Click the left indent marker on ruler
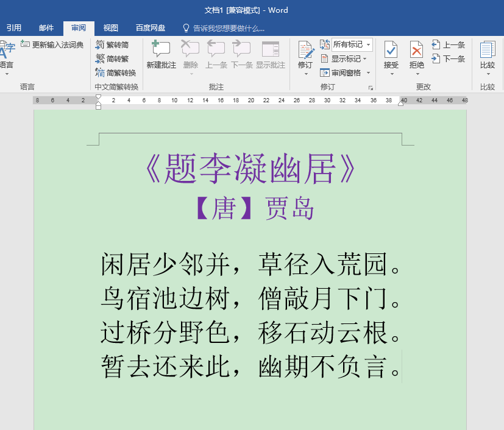The image size is (504, 430). pos(98,107)
